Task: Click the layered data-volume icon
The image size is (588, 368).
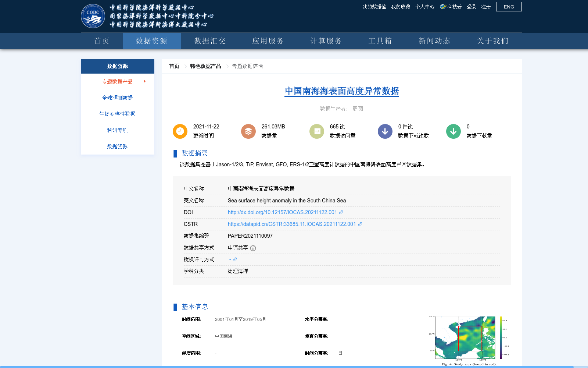Action: tap(248, 131)
